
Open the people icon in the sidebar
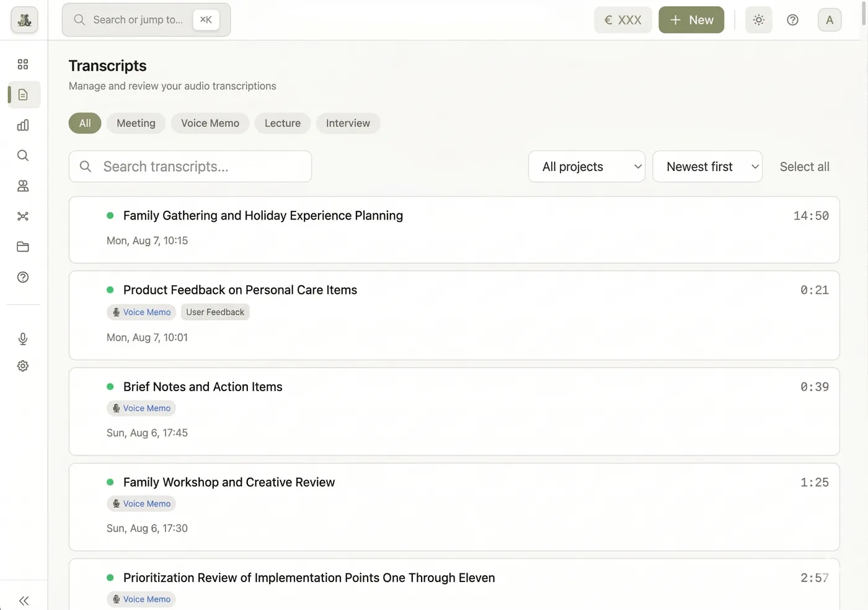coord(23,185)
